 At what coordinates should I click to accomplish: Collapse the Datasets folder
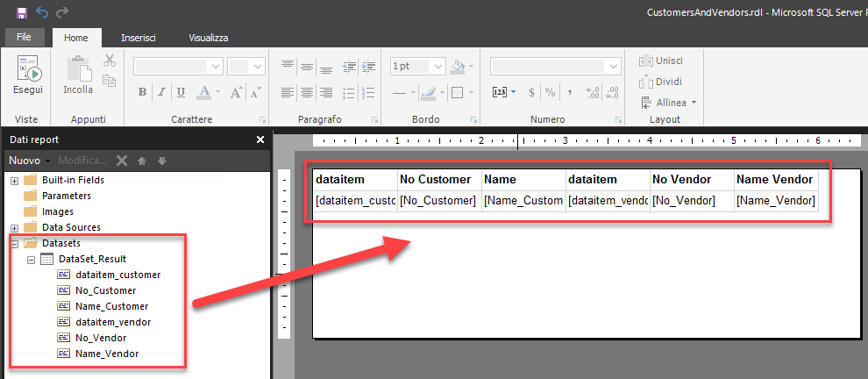click(14, 243)
